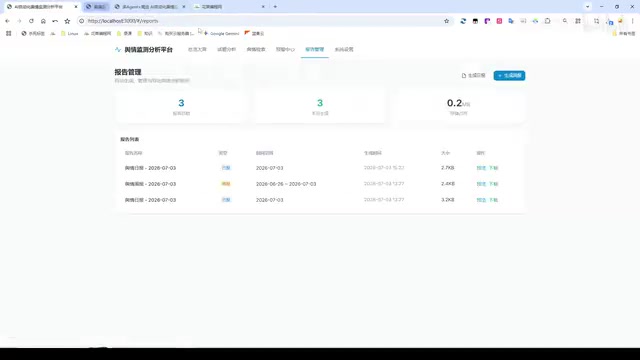The image size is (640, 360).
Task: Download the first report sized 2.7KB
Action: click(x=493, y=168)
